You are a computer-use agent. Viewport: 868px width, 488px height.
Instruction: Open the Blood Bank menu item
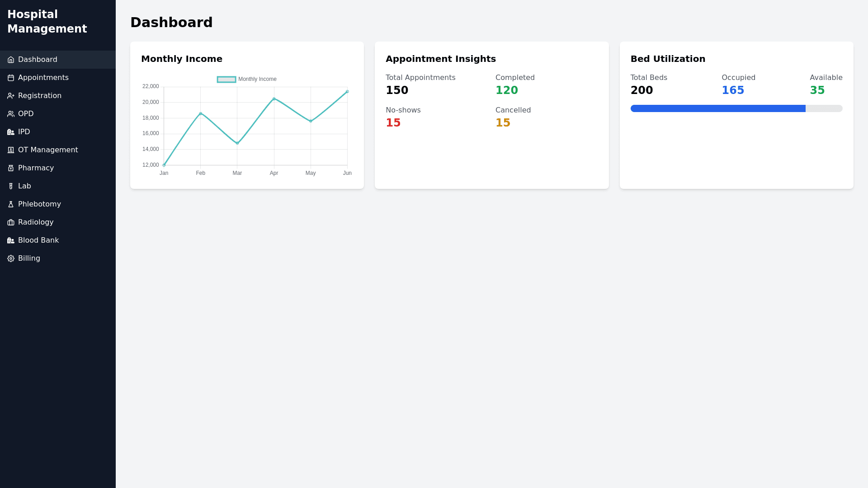38,240
